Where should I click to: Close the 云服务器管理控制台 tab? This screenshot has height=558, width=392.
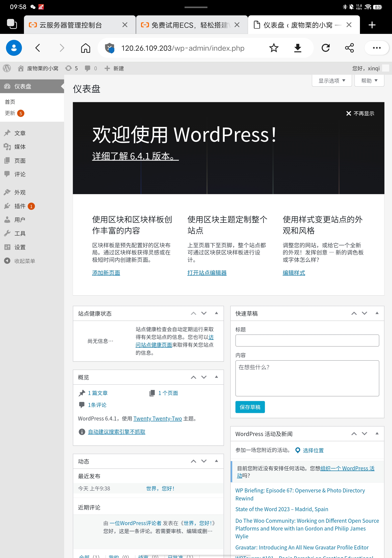(125, 25)
